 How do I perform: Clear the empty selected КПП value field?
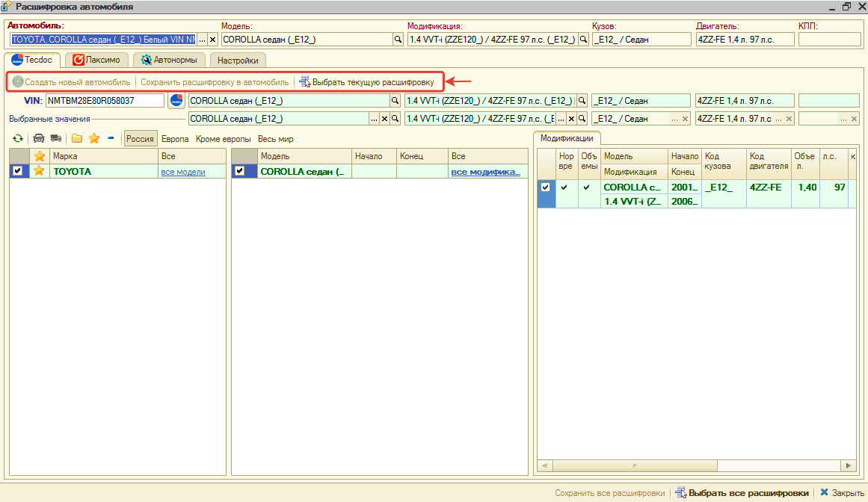click(854, 118)
